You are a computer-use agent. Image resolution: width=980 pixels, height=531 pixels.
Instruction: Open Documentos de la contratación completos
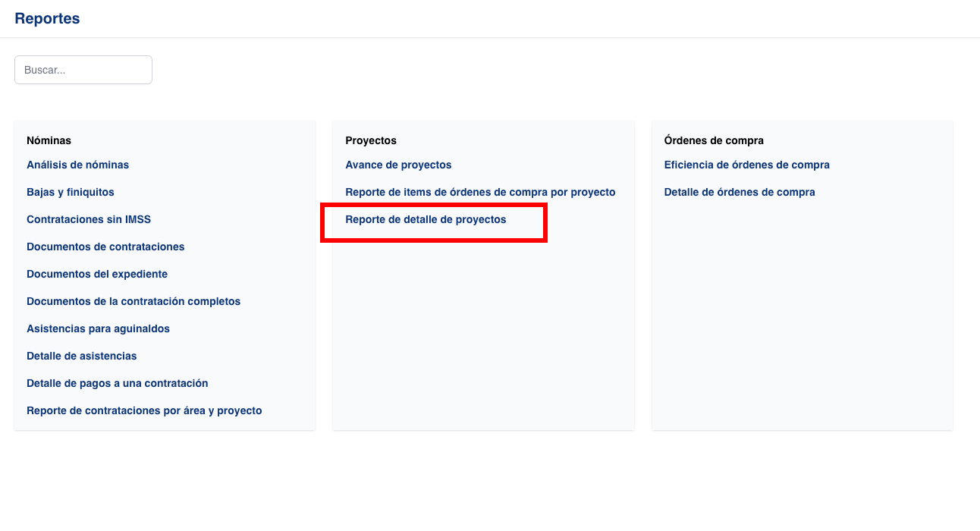point(133,301)
